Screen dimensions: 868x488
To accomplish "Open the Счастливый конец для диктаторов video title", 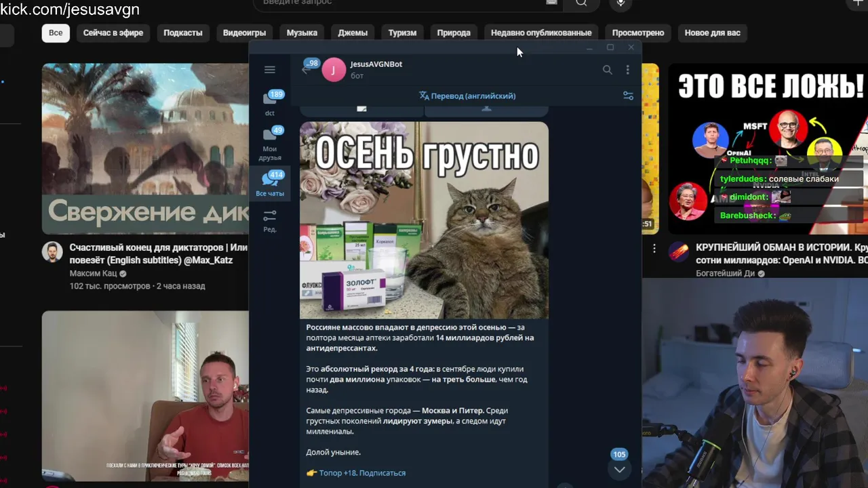I will [159, 254].
